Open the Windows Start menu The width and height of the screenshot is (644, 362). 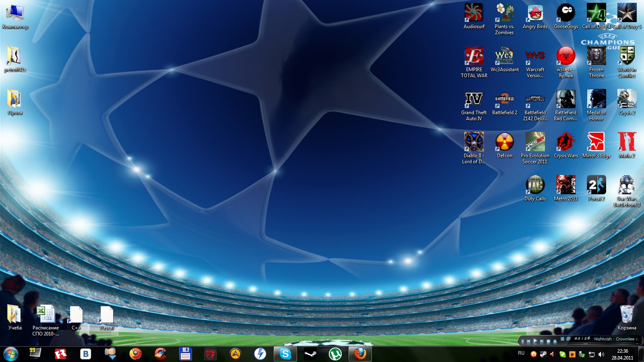pyautogui.click(x=11, y=354)
